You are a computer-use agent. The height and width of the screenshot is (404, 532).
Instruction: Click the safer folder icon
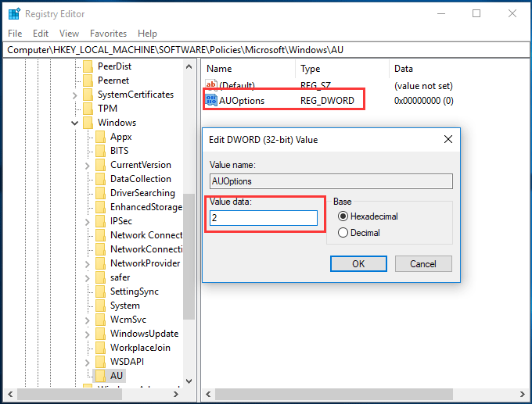click(x=100, y=277)
